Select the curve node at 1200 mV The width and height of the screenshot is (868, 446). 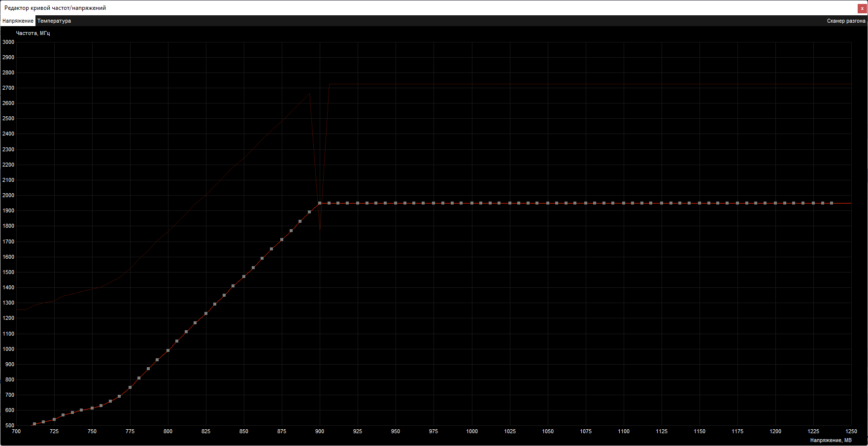[x=776, y=203]
